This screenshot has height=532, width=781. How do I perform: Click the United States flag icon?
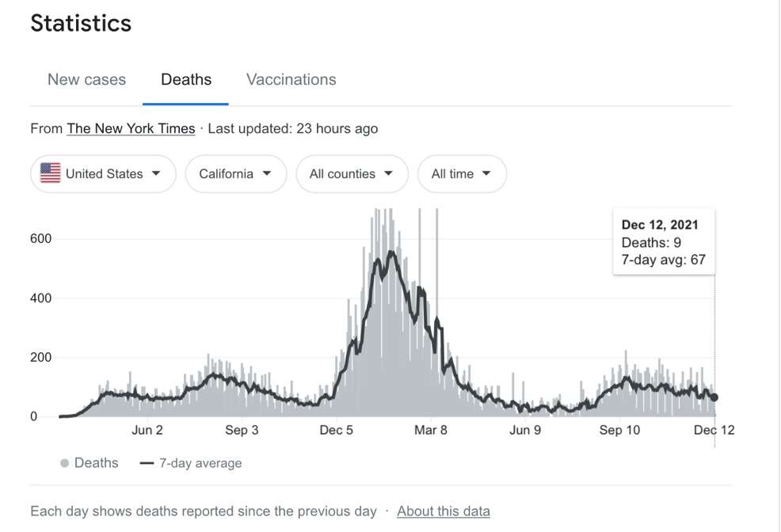pos(51,173)
